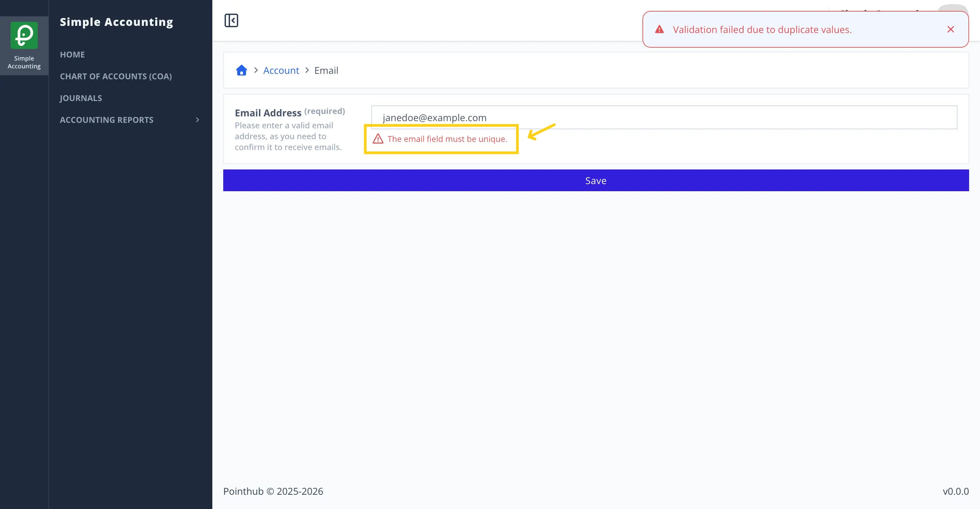Click the Pointhub copyright footer text
The image size is (980, 509).
273,491
